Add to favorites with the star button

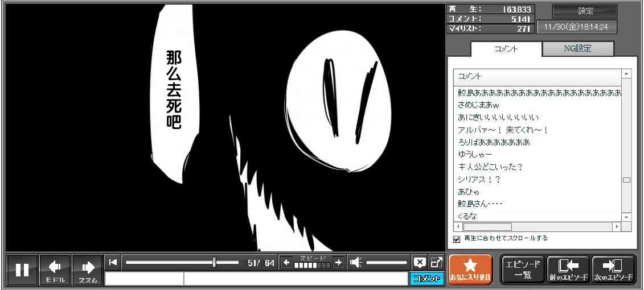(x=470, y=269)
